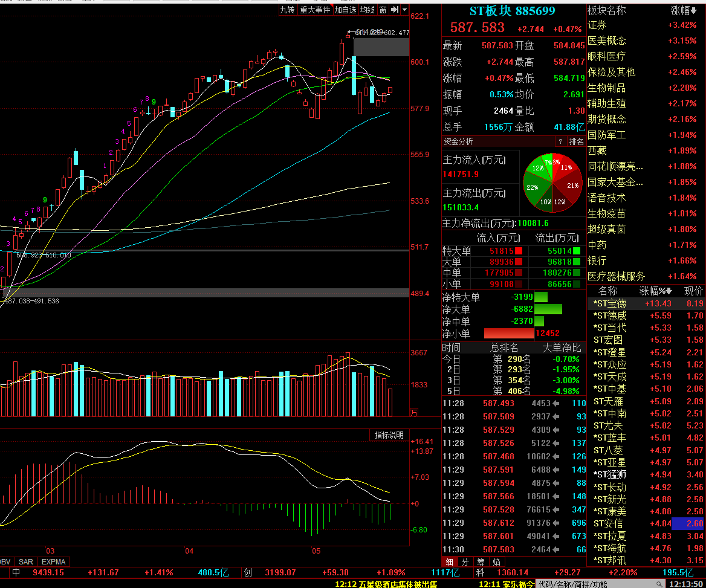Click the capital flow pie chart
This screenshot has width=706, height=588.
[552, 183]
